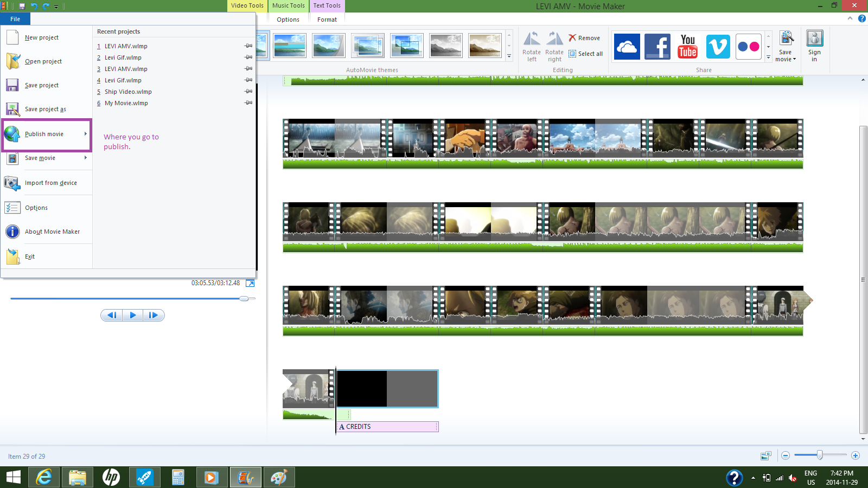Image resolution: width=868 pixels, height=488 pixels.
Task: Rotate the clip right
Action: point(554,47)
